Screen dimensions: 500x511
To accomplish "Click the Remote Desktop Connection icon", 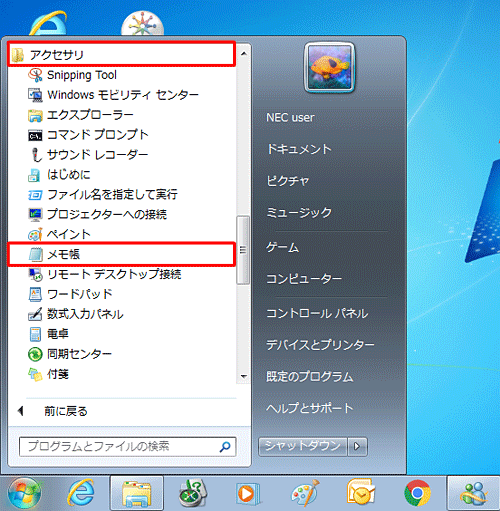I will coord(35,275).
